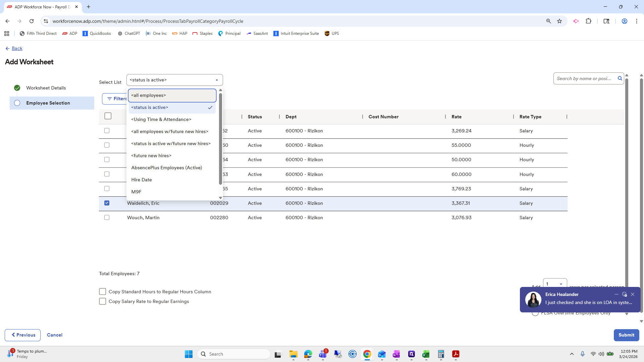Click the Search by name or position field
Image resolution: width=644 pixels, height=362 pixels.
click(584, 78)
